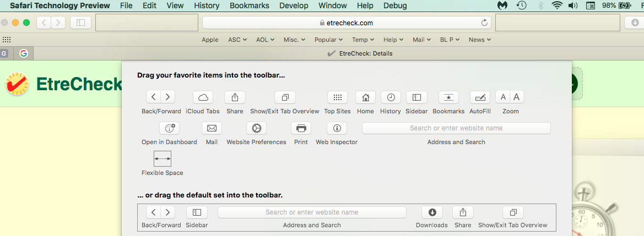Click the etrecheck.com address bar

coord(347,23)
